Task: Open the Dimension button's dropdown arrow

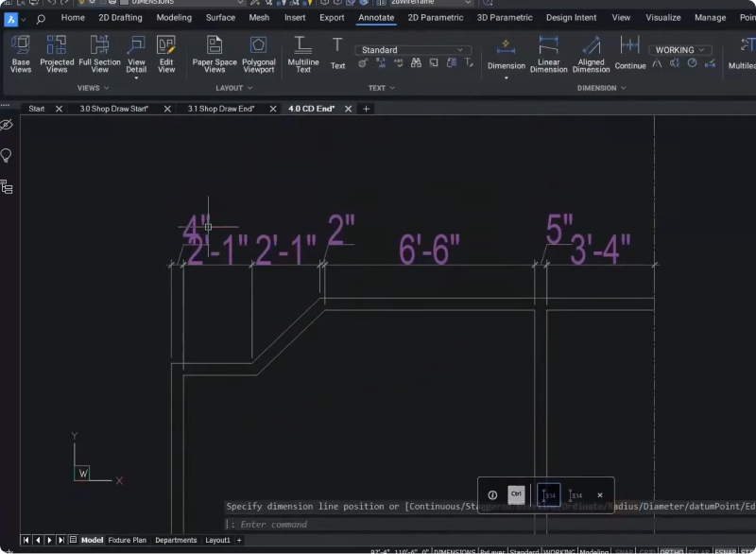Action: [x=507, y=78]
